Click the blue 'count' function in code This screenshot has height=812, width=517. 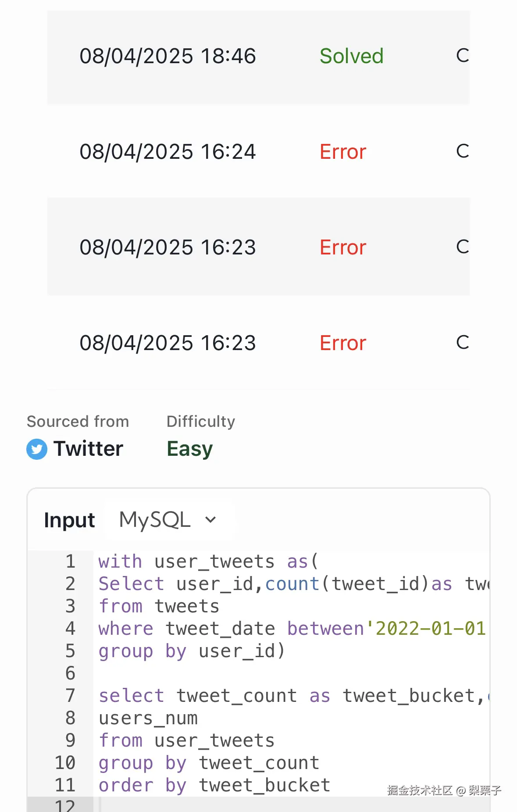point(292,584)
